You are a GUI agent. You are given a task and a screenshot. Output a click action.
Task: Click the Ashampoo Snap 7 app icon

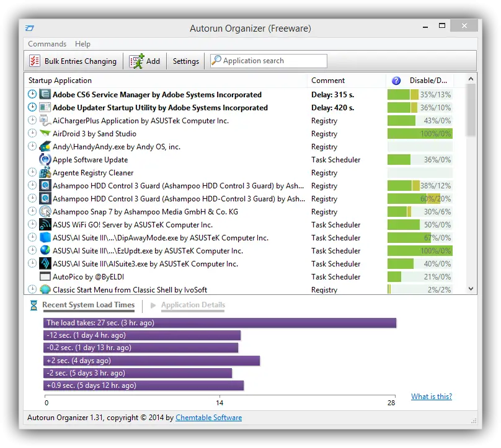(x=45, y=211)
